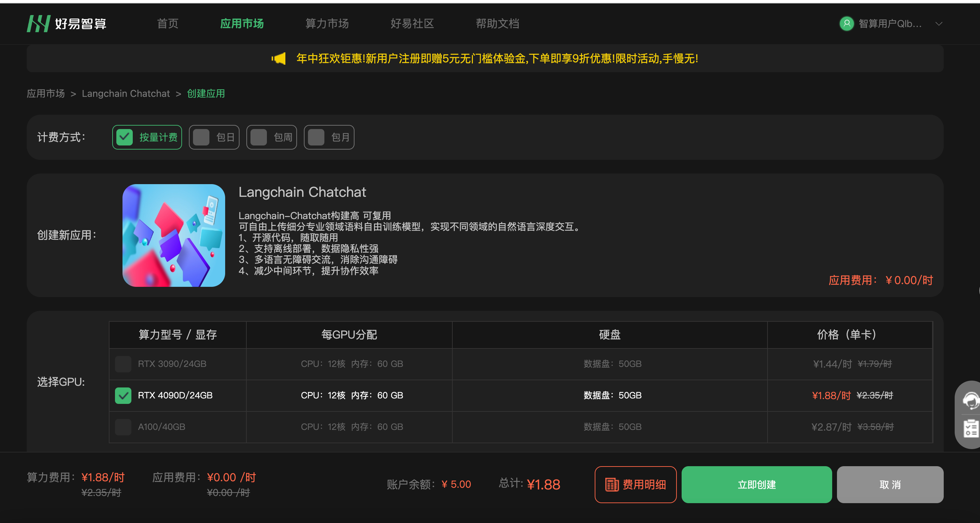Navigate to 好易社区
980x523 pixels.
pyautogui.click(x=412, y=24)
